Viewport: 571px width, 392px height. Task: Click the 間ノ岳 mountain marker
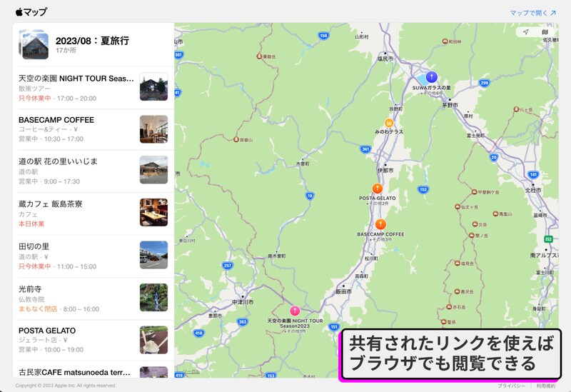[x=471, y=236]
